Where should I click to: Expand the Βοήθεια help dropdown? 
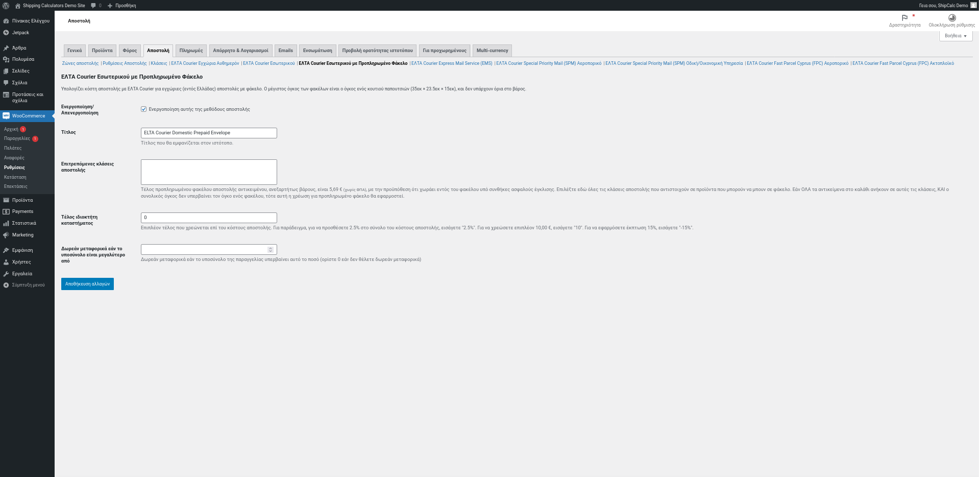(x=955, y=36)
